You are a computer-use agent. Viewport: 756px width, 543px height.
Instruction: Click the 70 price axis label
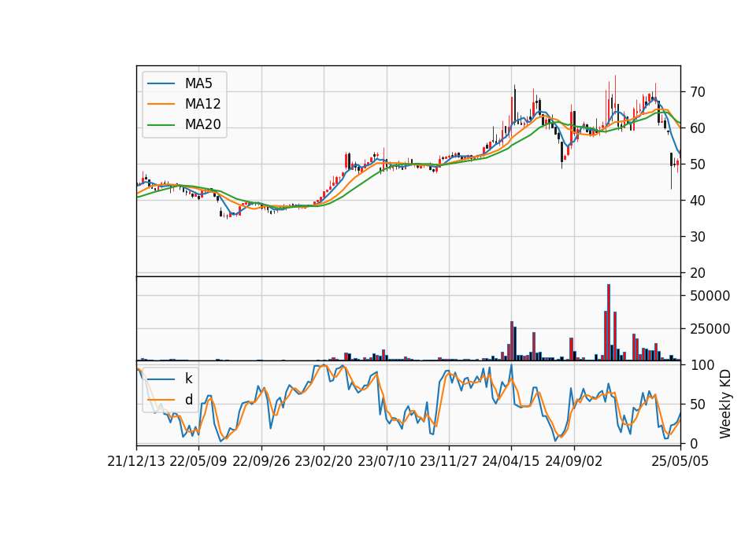[697, 92]
